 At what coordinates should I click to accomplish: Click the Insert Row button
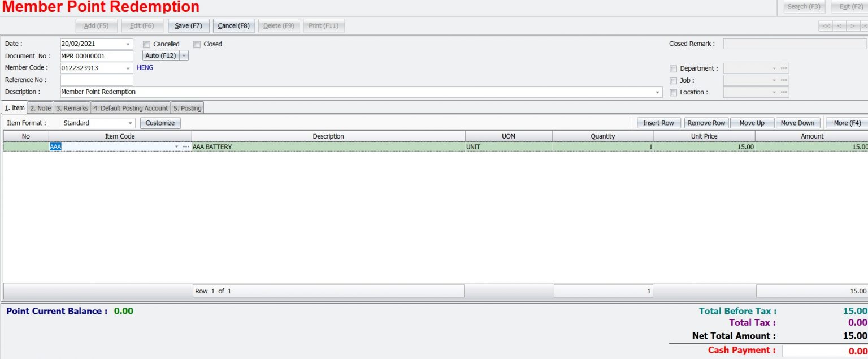659,123
